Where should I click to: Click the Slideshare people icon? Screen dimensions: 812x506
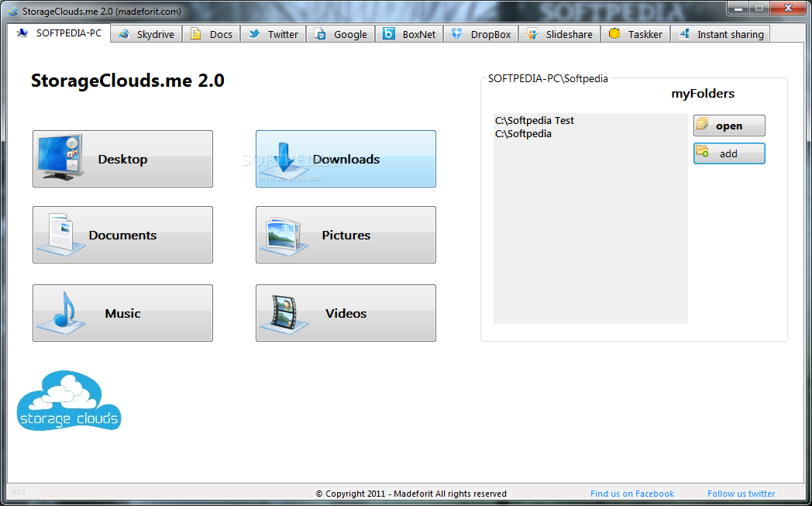532,34
